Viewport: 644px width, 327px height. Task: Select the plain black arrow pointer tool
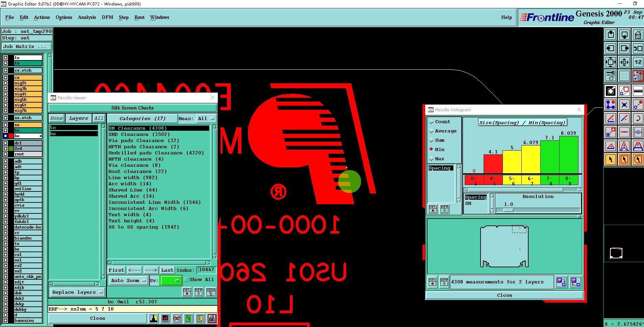coord(611,160)
